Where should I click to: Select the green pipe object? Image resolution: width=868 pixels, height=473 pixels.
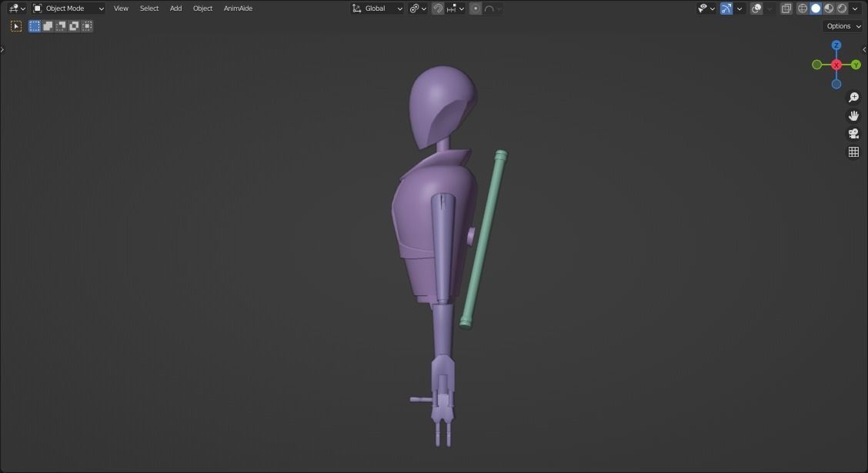[x=483, y=239]
